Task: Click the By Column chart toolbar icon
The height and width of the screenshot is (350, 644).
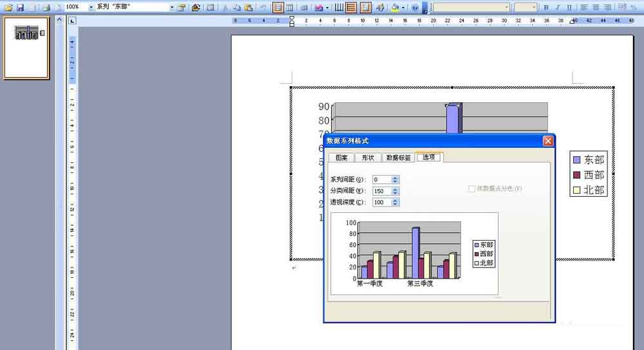Action: tap(290, 7)
